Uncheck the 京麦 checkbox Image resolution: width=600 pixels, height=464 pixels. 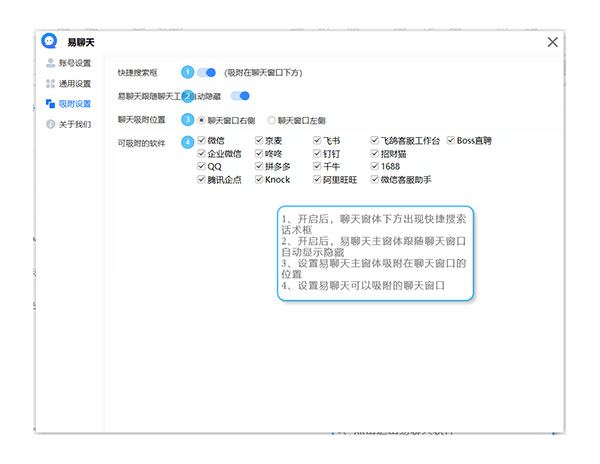(259, 140)
